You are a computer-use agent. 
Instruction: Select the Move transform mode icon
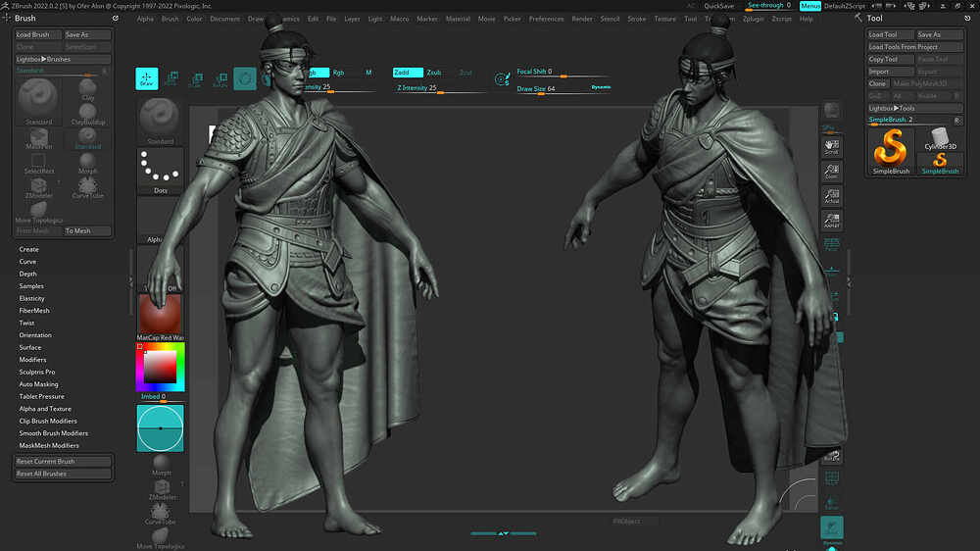point(171,78)
